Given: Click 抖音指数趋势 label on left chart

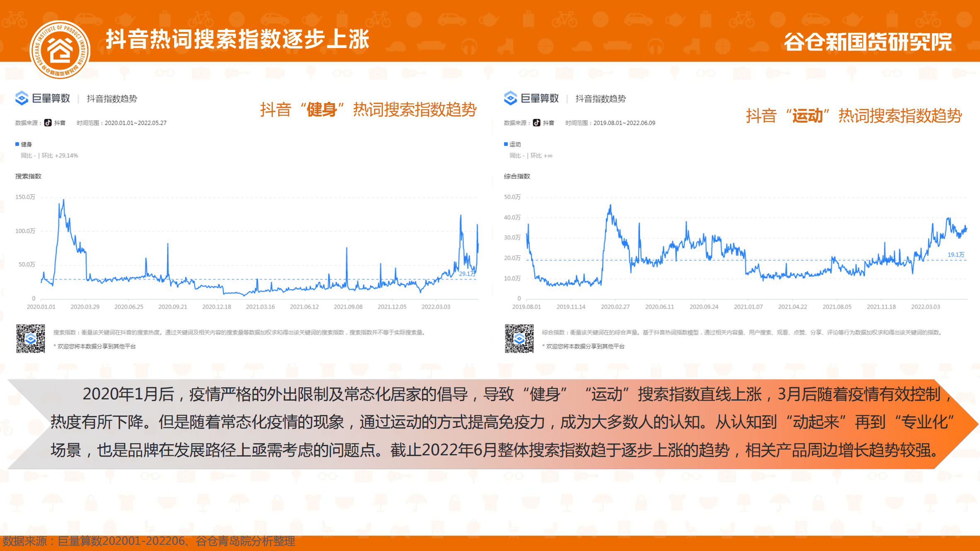Looking at the screenshot, I should click(112, 99).
